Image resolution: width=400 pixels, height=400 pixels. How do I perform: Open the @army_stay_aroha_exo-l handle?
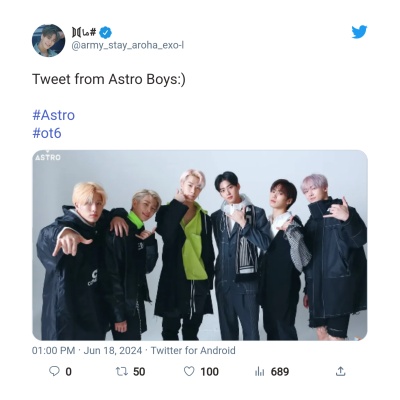[x=127, y=45]
